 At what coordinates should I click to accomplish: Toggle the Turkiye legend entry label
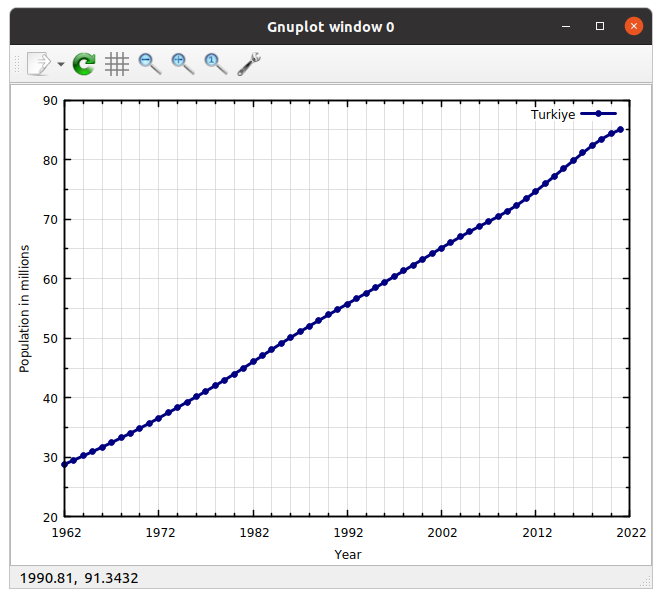point(552,115)
